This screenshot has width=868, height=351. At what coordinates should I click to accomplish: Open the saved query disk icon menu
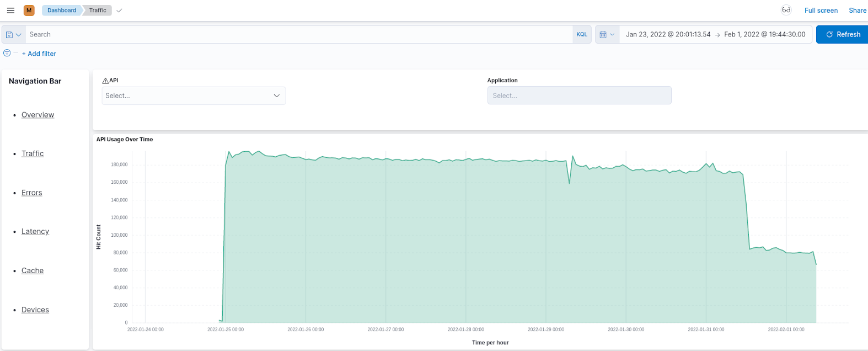pyautogui.click(x=13, y=34)
